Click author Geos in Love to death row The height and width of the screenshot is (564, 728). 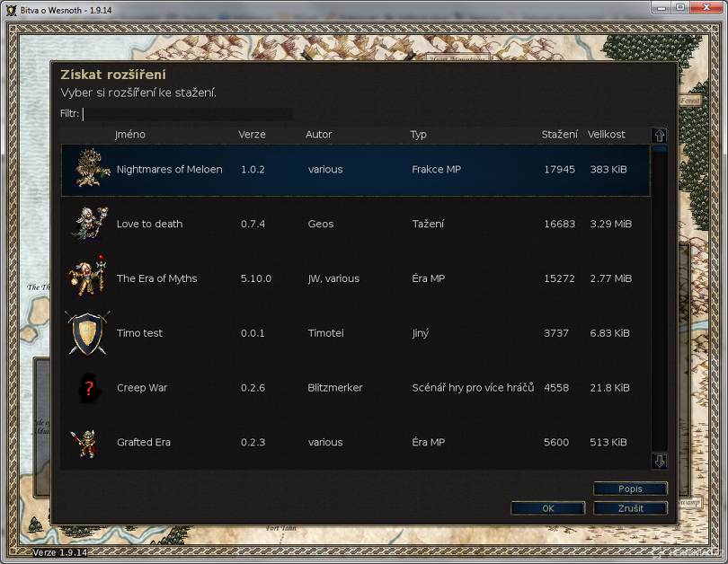pyautogui.click(x=321, y=224)
